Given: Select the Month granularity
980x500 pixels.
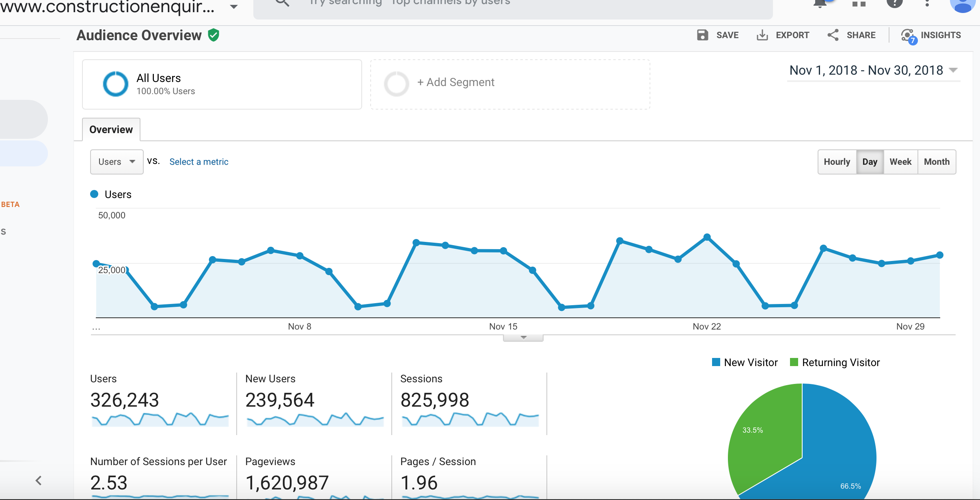Looking at the screenshot, I should tap(937, 162).
